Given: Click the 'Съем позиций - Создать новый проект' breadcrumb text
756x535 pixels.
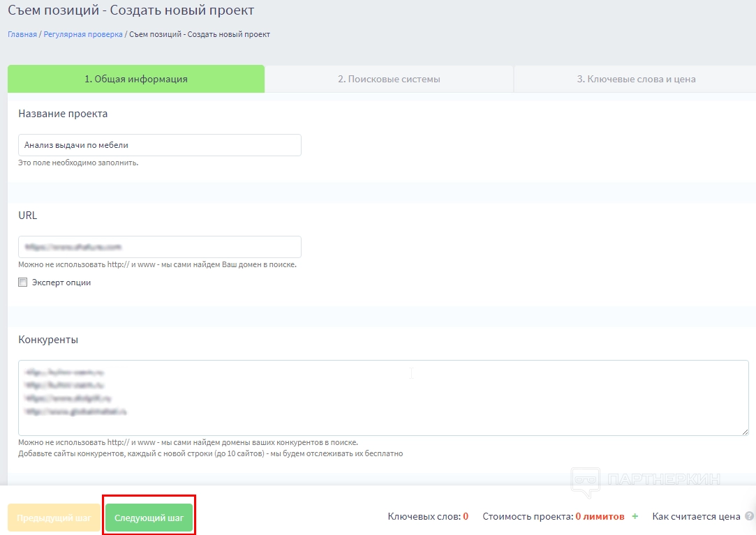Looking at the screenshot, I should click(200, 34).
